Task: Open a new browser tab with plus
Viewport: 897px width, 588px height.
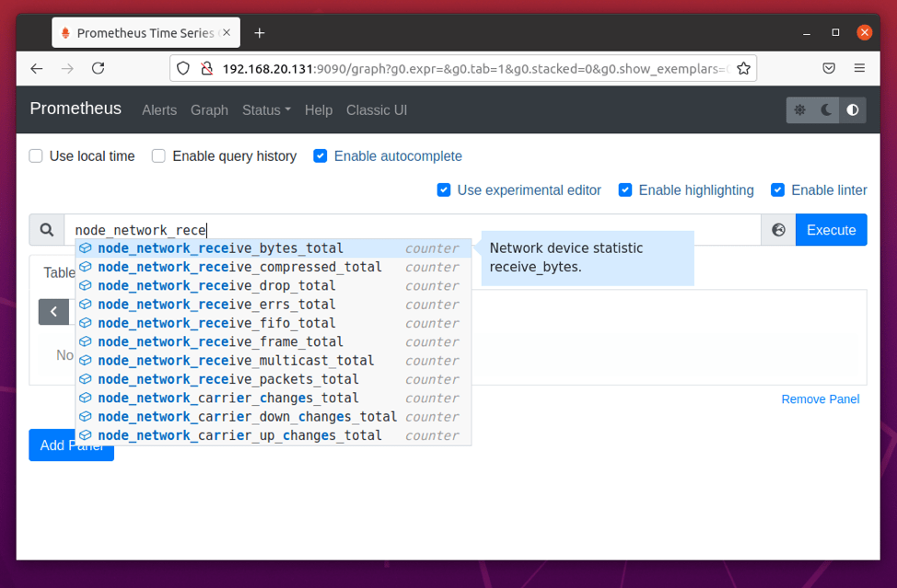Action: click(259, 33)
